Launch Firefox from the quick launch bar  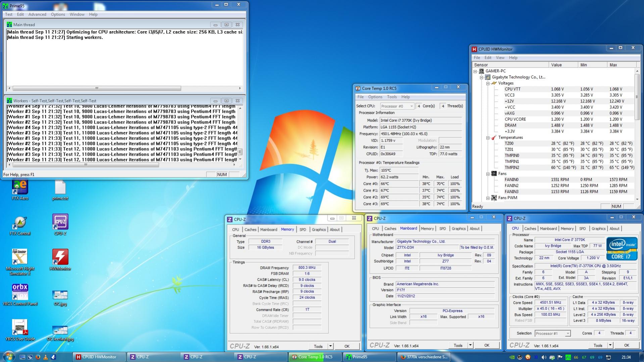pos(38,357)
